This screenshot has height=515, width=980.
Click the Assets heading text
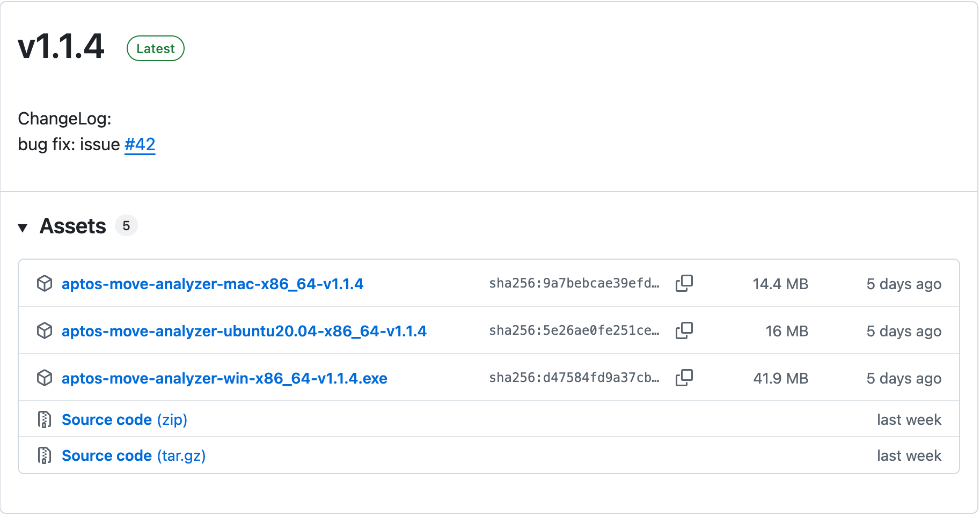pos(73,226)
